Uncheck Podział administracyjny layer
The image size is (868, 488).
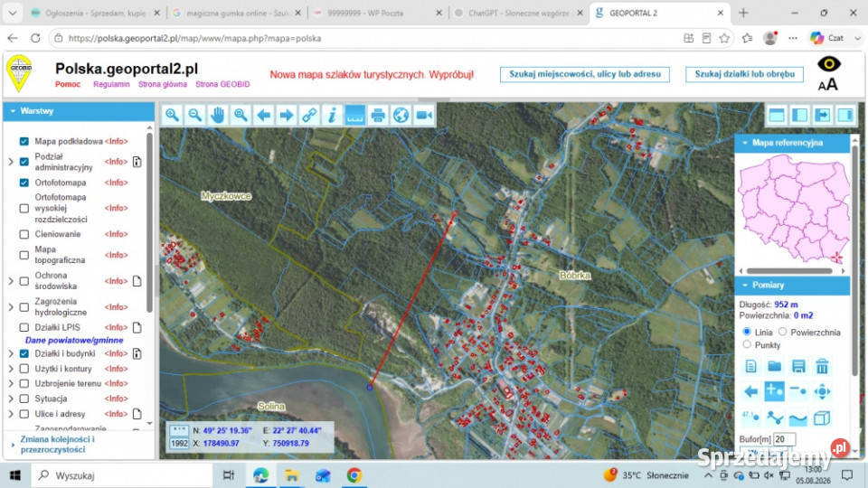coord(24,162)
